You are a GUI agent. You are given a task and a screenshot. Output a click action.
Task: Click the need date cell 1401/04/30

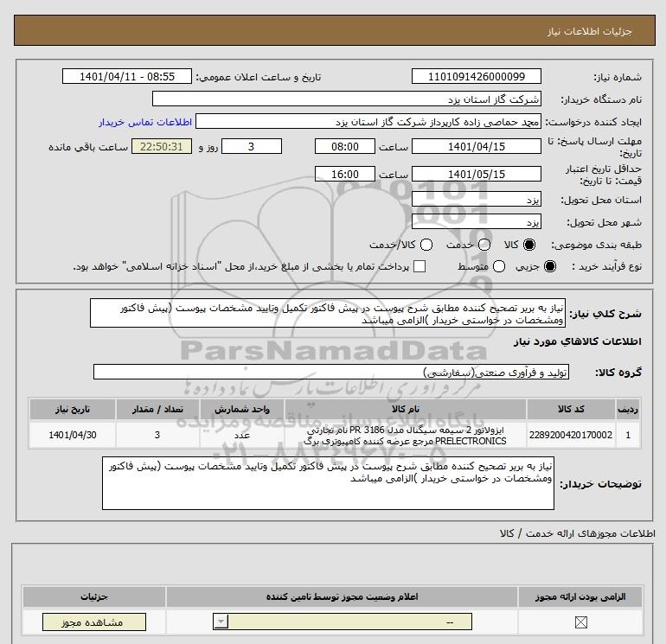click(72, 435)
